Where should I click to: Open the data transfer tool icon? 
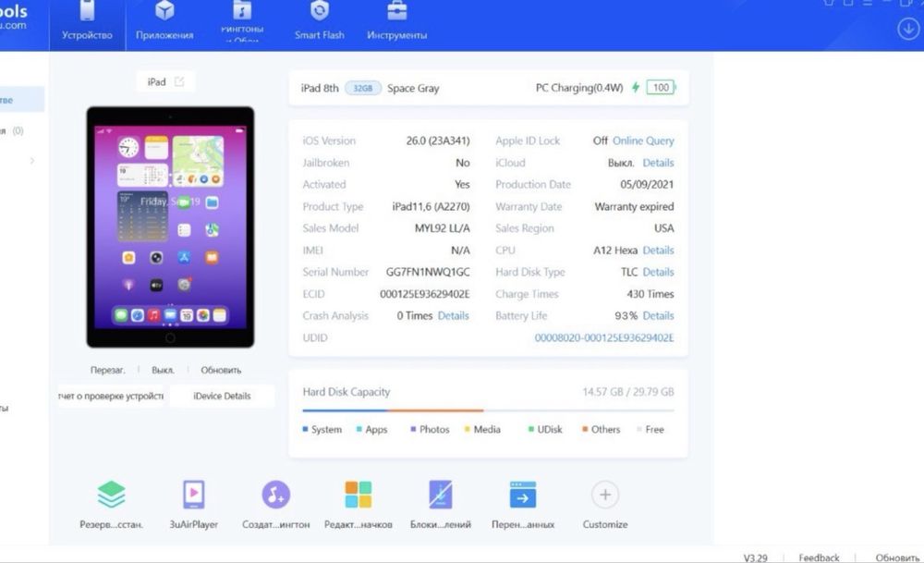[x=523, y=494]
